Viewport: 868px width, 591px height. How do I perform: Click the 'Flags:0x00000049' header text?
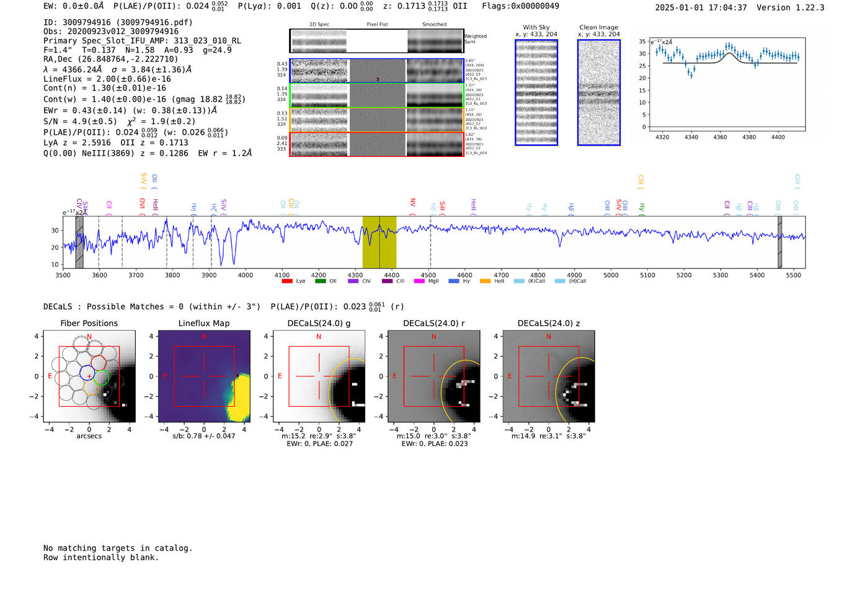click(x=520, y=6)
